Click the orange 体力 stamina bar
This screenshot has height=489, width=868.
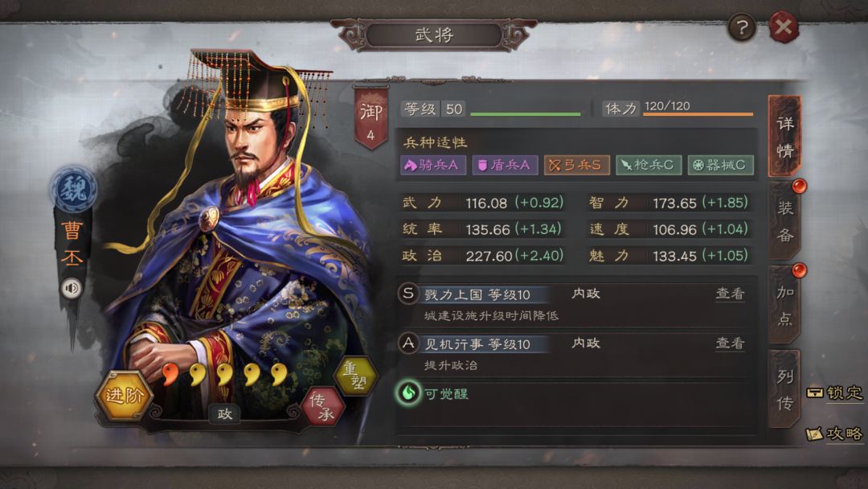(x=698, y=113)
